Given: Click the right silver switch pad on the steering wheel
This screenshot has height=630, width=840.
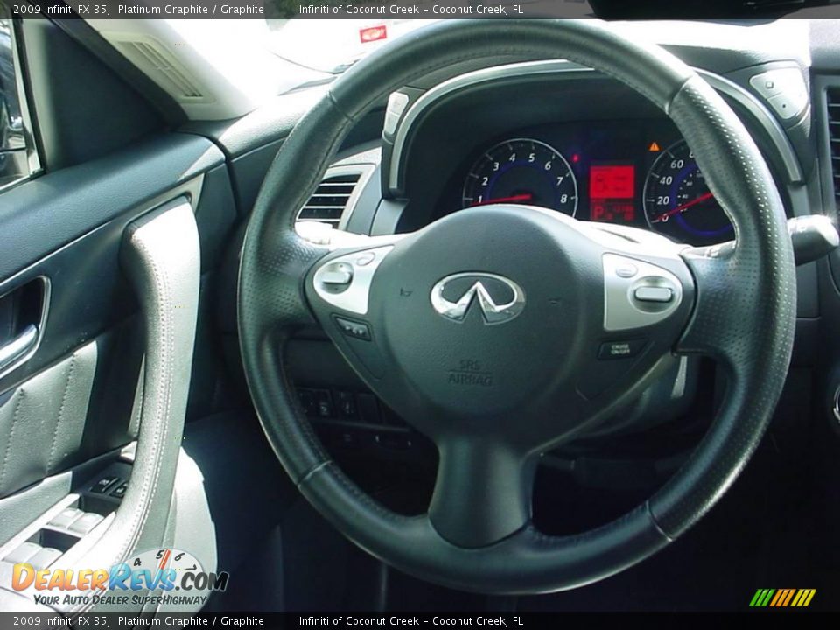Looking at the screenshot, I should [x=641, y=292].
